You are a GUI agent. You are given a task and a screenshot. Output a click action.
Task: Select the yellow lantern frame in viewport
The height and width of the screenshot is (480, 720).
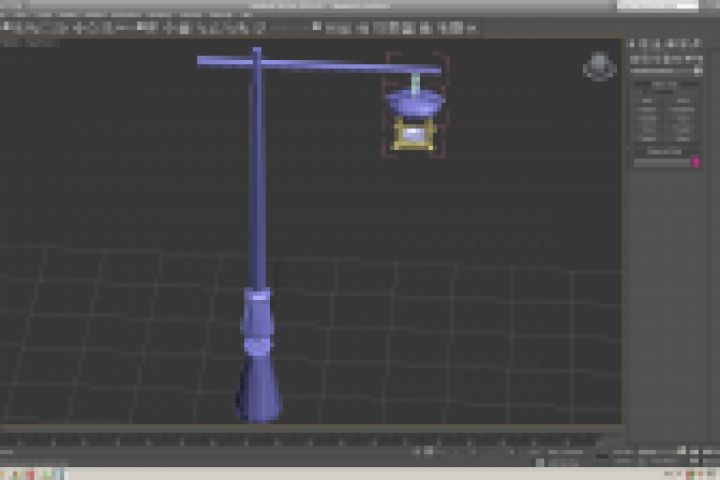pyautogui.click(x=413, y=133)
